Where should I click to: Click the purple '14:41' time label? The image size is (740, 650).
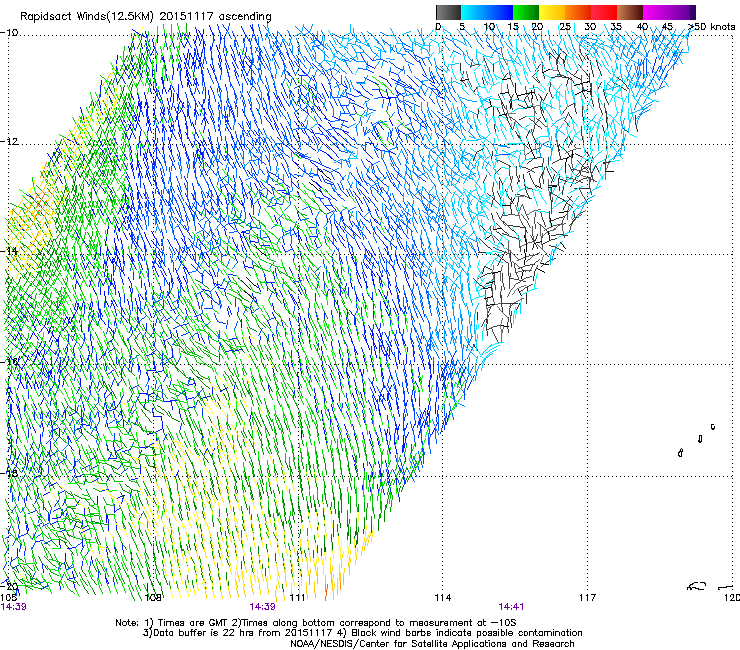pyautogui.click(x=511, y=607)
